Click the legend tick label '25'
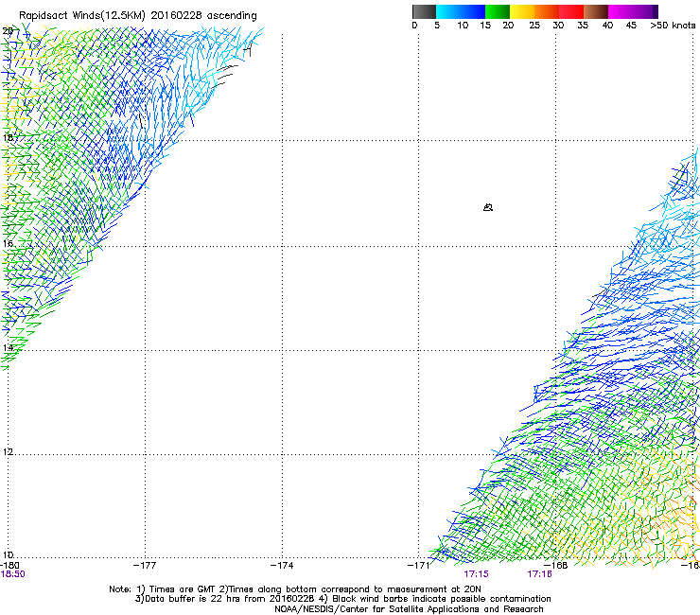The image size is (700, 615). (534, 26)
